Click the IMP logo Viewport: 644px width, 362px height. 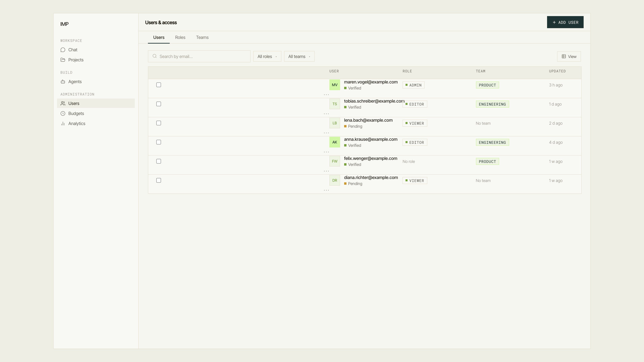point(65,24)
